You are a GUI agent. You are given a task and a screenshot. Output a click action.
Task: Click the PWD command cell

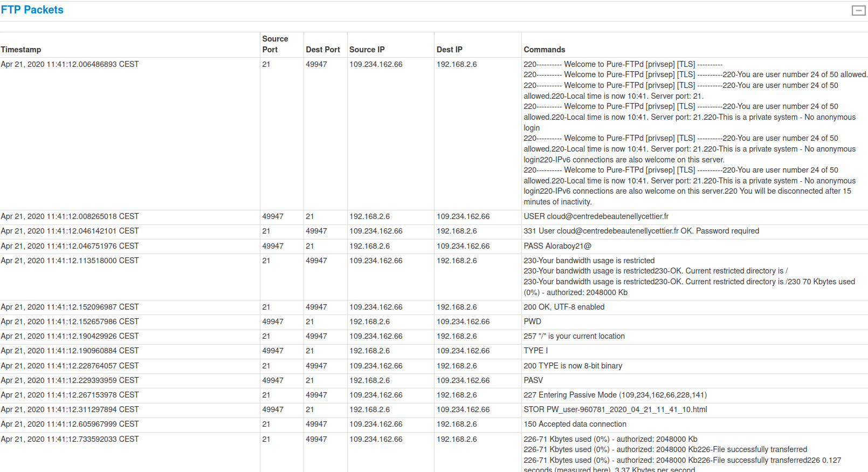pos(532,321)
